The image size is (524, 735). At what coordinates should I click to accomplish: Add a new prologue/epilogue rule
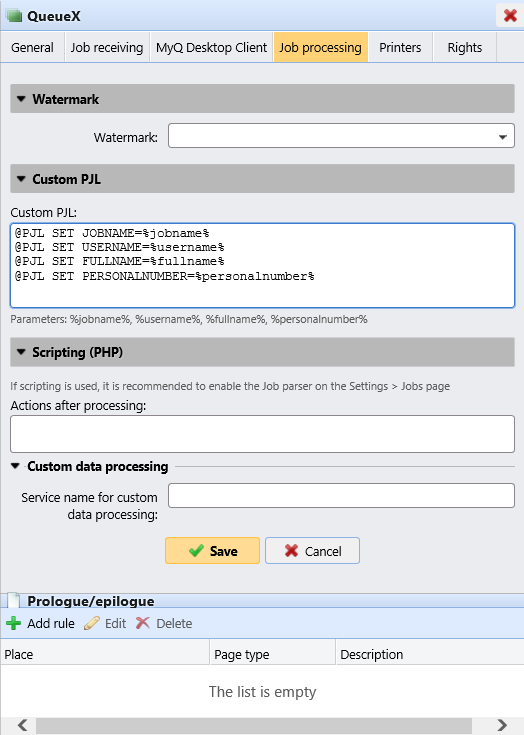pyautogui.click(x=40, y=623)
